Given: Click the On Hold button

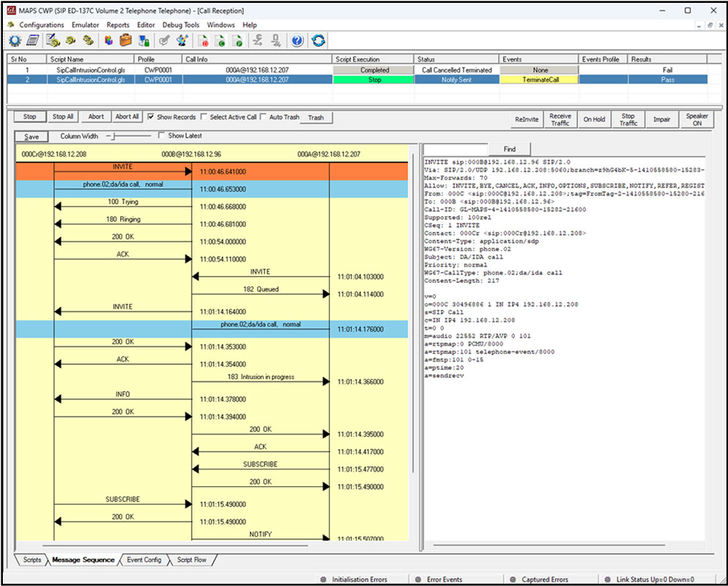Looking at the screenshot, I should [x=594, y=119].
